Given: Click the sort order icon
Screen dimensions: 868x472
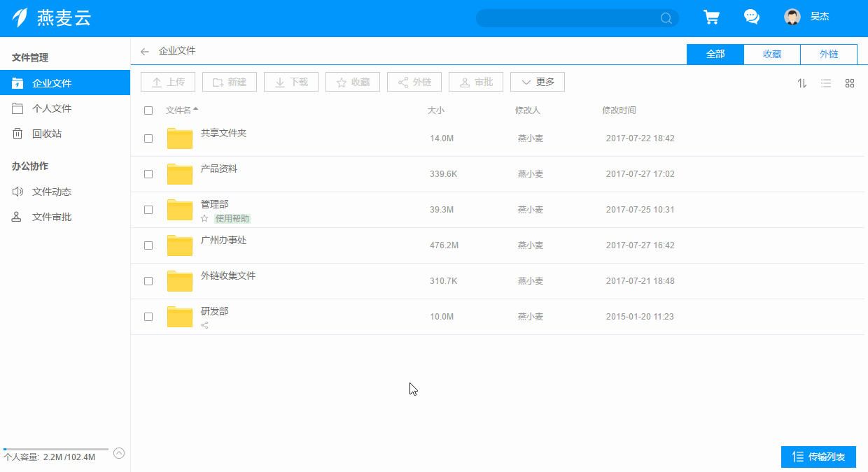Looking at the screenshot, I should point(802,83).
